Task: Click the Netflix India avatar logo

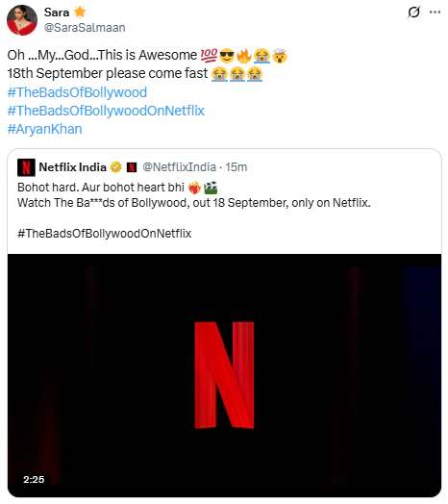Action: coord(26,167)
